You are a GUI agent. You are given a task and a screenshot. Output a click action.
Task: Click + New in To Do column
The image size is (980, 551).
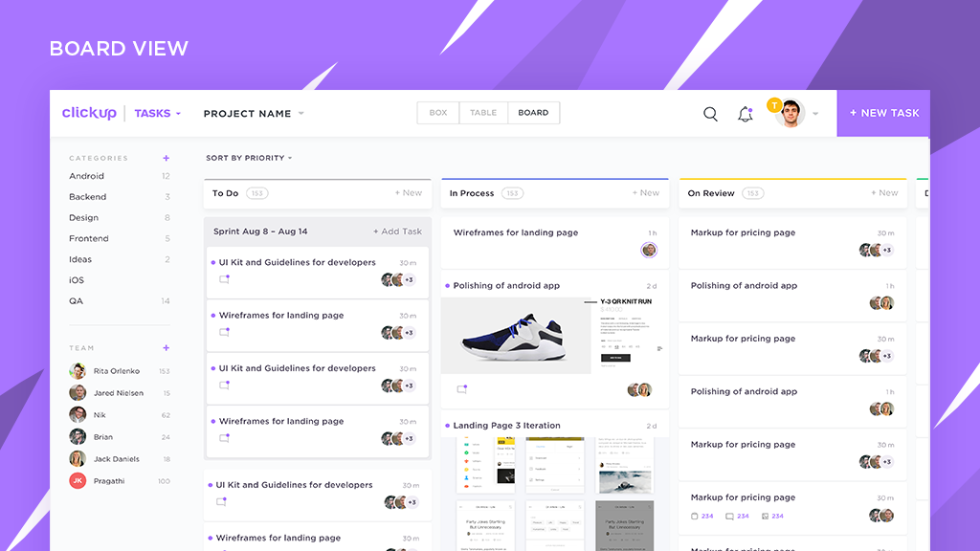pos(408,193)
